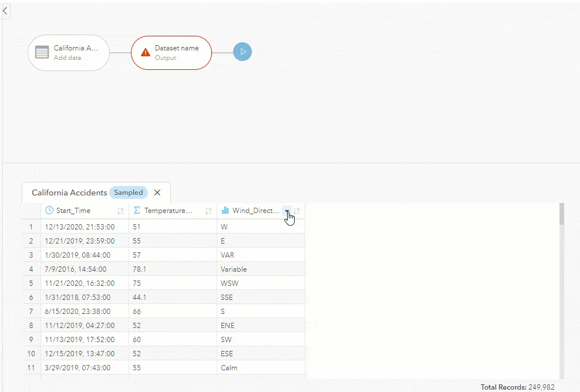Close the California Accidents data preview
The image size is (580, 392).
pyautogui.click(x=157, y=192)
